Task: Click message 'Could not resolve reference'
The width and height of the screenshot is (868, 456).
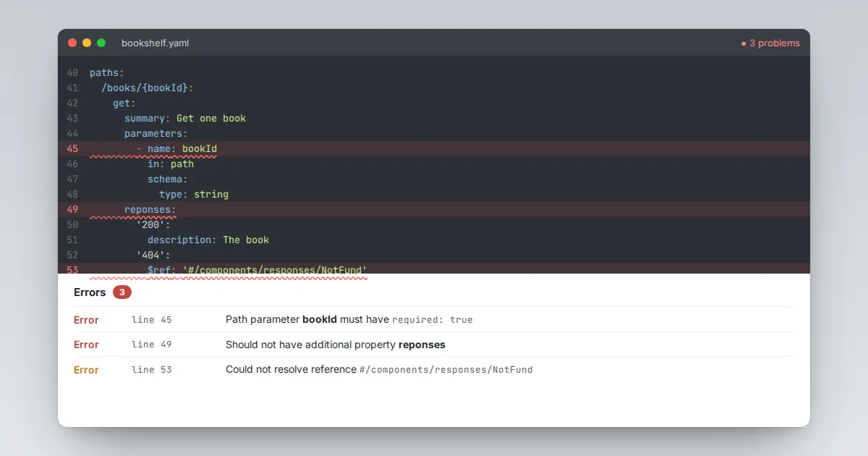Action: tap(291, 370)
